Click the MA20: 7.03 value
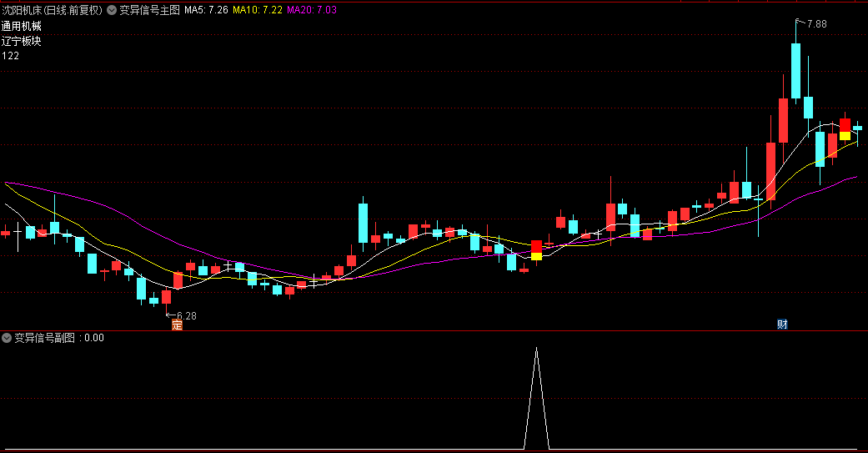The height and width of the screenshot is (453, 868). (x=312, y=10)
